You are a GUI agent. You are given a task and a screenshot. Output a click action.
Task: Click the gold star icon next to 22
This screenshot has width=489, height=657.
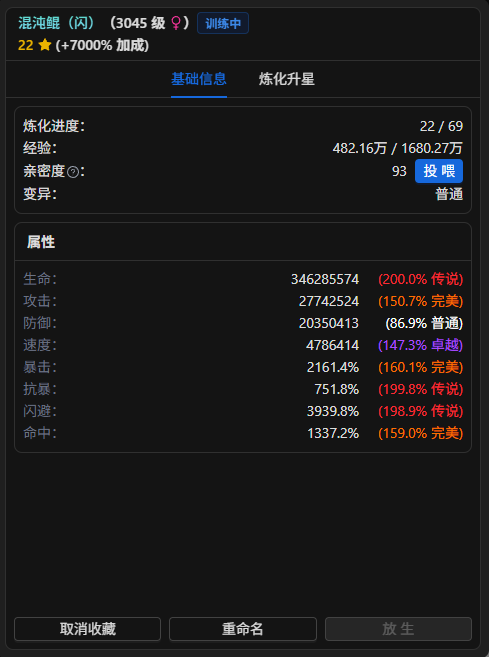pos(44,45)
